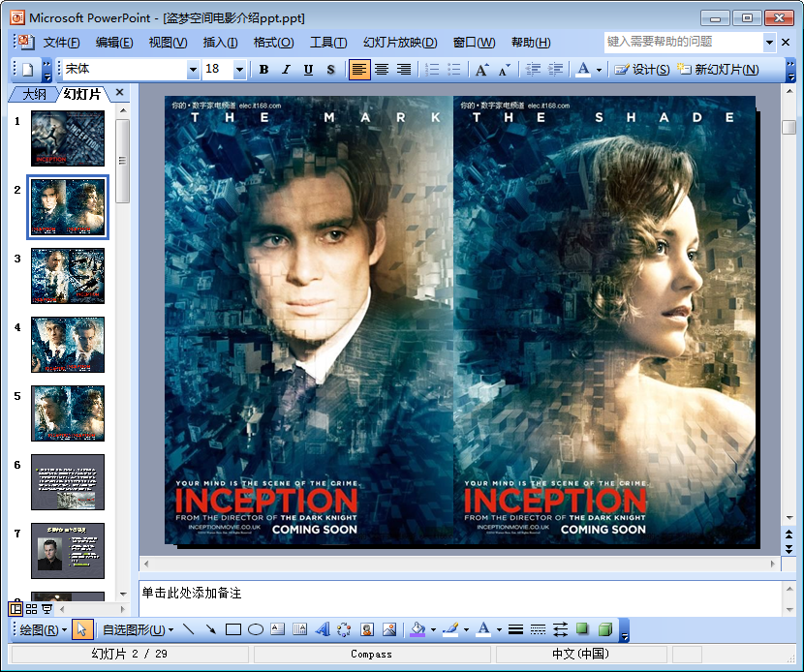Expand help question box dropdown

[768, 43]
